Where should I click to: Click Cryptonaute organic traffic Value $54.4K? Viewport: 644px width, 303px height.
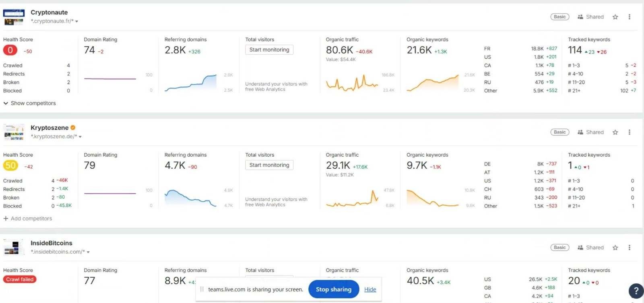click(341, 59)
